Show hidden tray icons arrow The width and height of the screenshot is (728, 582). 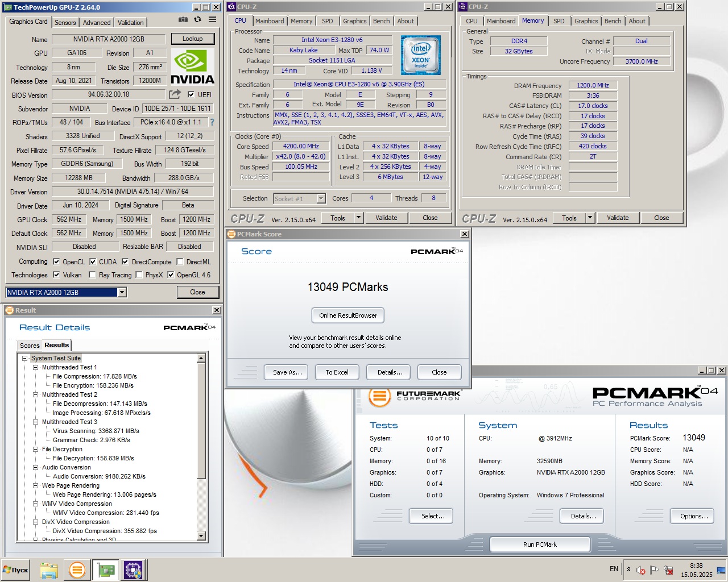click(x=628, y=569)
